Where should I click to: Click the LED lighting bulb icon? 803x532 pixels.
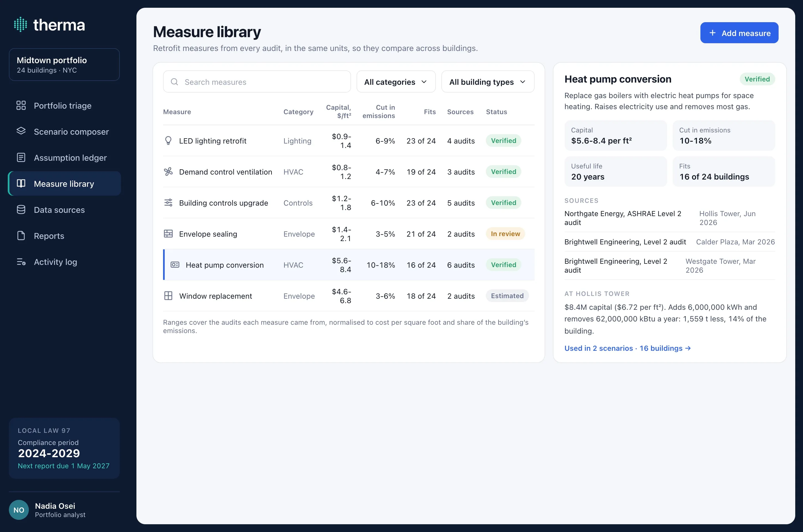click(x=168, y=140)
